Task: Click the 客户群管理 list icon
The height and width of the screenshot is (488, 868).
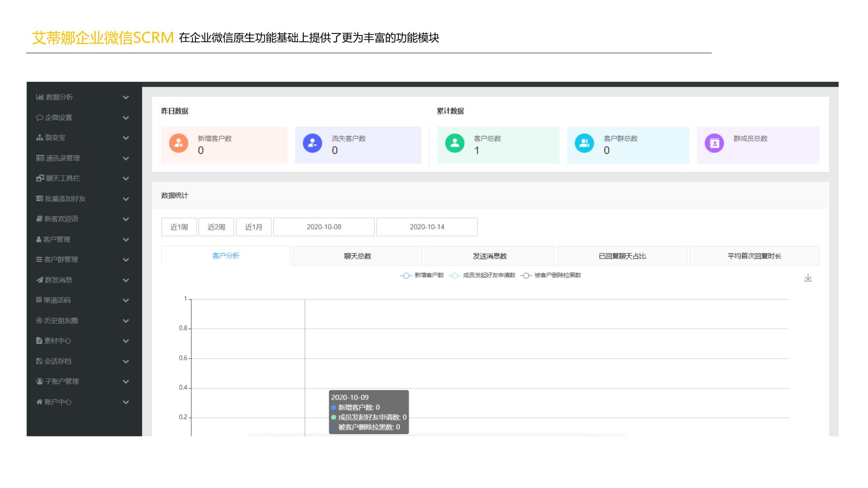Action: (x=39, y=260)
